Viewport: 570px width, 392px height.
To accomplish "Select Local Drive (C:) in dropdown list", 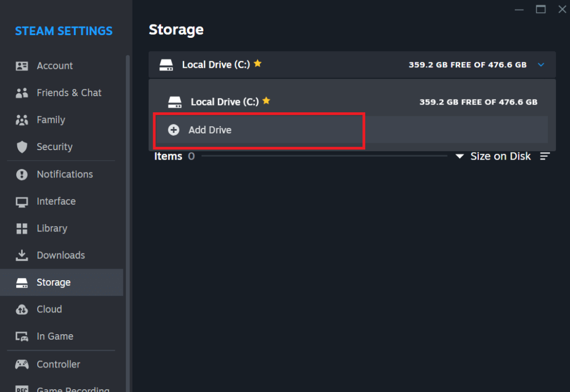I will pos(352,102).
